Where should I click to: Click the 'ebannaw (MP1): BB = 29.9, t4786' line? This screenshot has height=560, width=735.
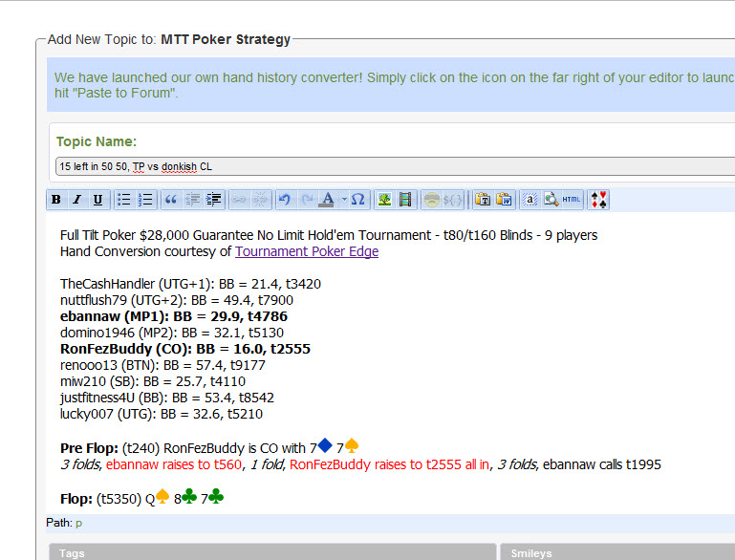(x=173, y=316)
